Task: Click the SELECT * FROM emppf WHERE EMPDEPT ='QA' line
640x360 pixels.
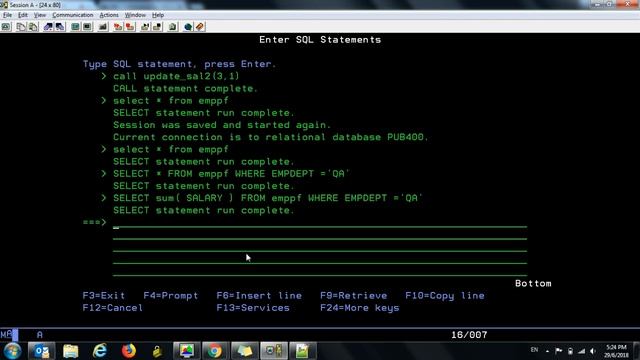Action: 231,174
